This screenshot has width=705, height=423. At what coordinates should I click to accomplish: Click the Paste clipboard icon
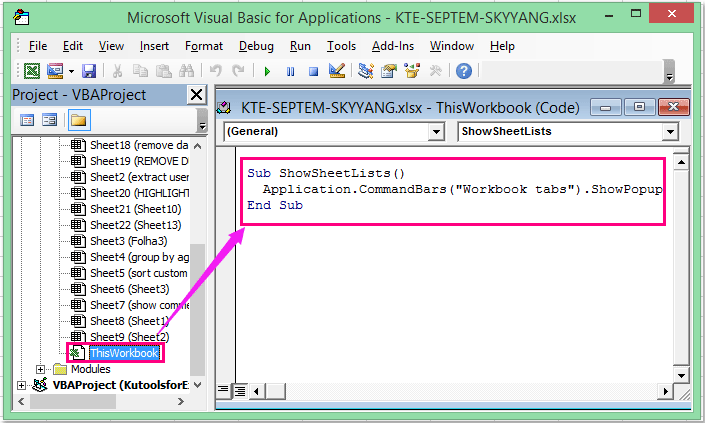click(163, 71)
